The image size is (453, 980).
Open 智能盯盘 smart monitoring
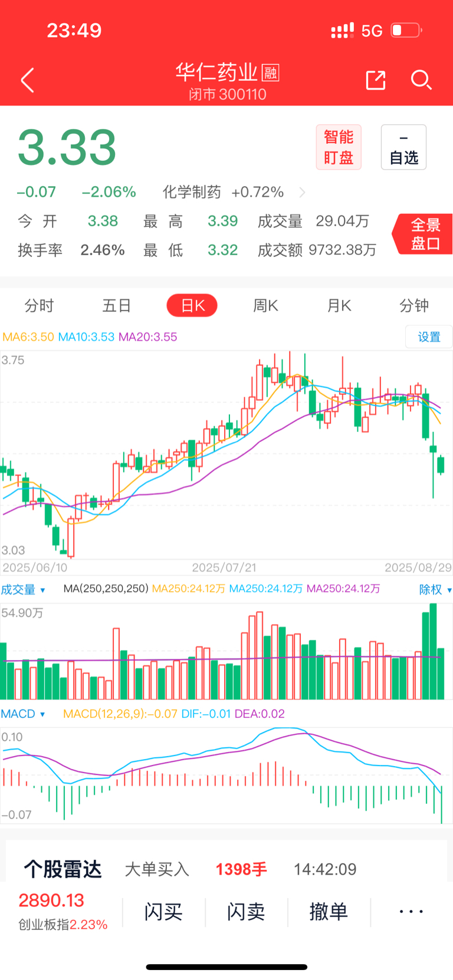pyautogui.click(x=339, y=147)
